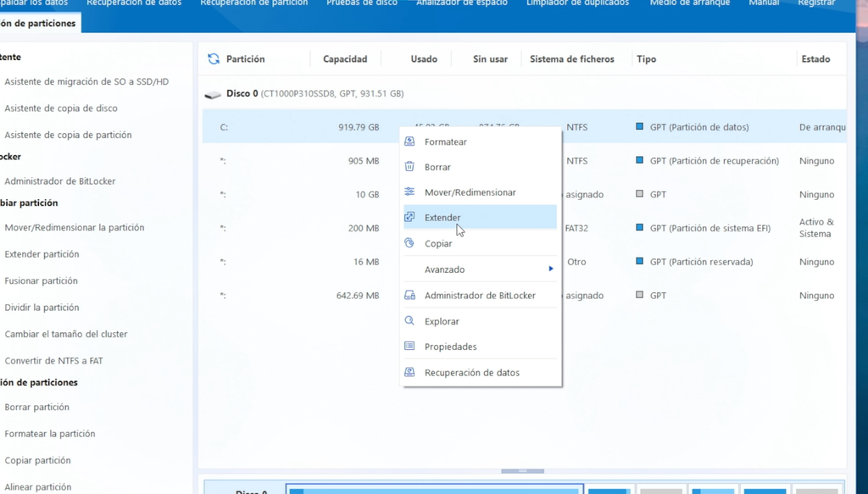Image resolution: width=868 pixels, height=494 pixels.
Task: Open Medio de arranque in top toolbar
Action: [x=690, y=3]
